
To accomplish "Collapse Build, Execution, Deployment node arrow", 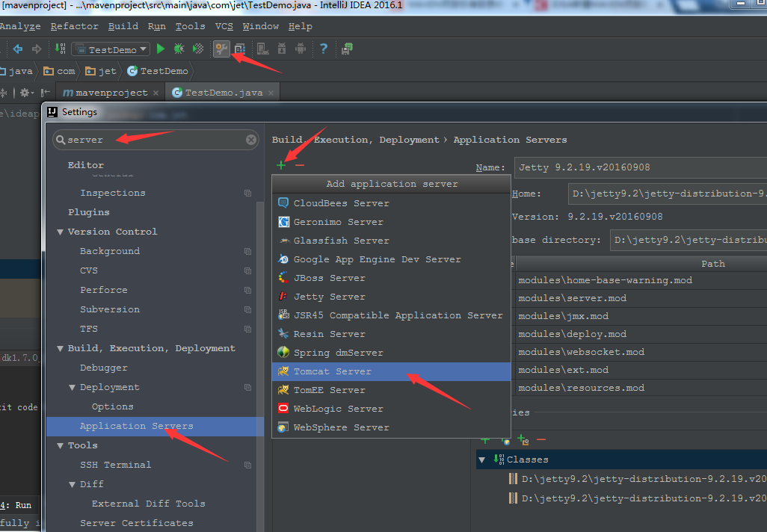I will pyautogui.click(x=60, y=349).
